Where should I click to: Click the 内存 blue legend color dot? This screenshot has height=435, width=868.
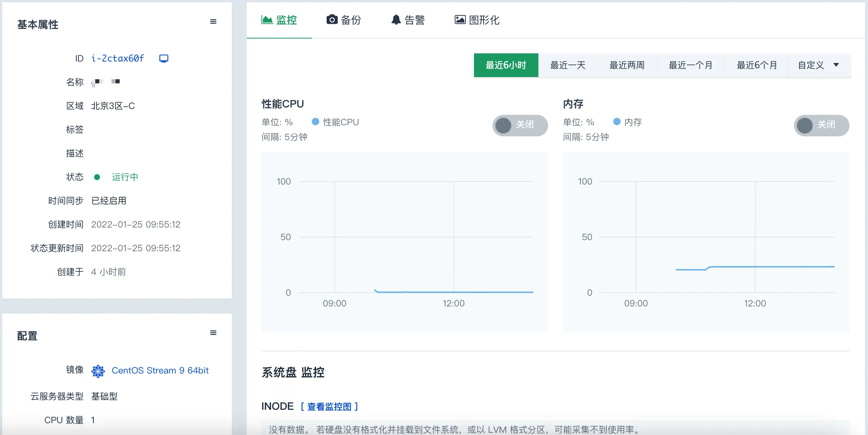click(617, 122)
